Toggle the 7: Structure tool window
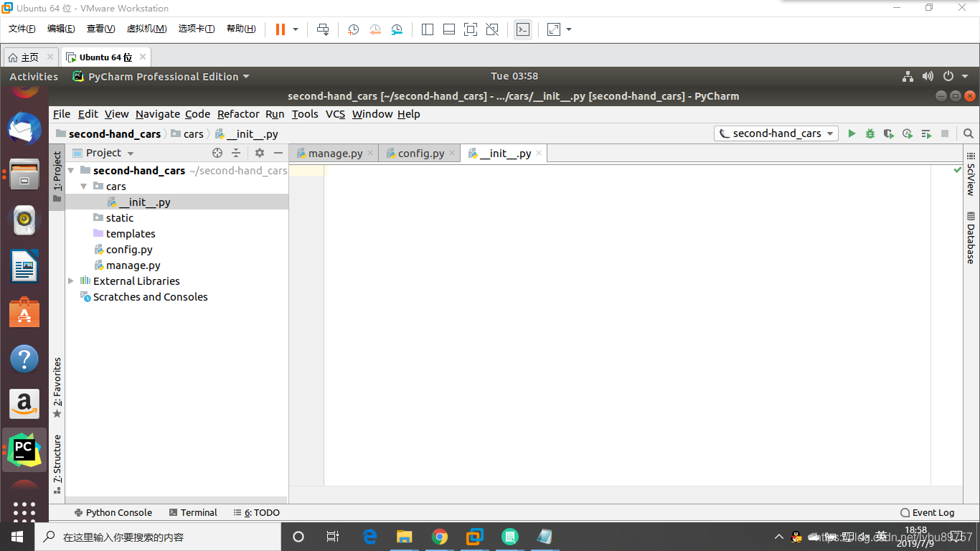Viewport: 980px width, 551px height. [x=57, y=463]
